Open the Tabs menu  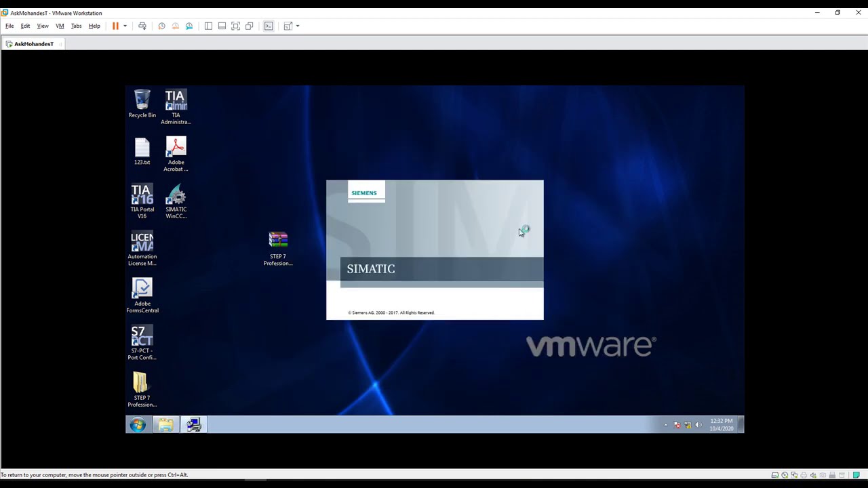tap(76, 26)
